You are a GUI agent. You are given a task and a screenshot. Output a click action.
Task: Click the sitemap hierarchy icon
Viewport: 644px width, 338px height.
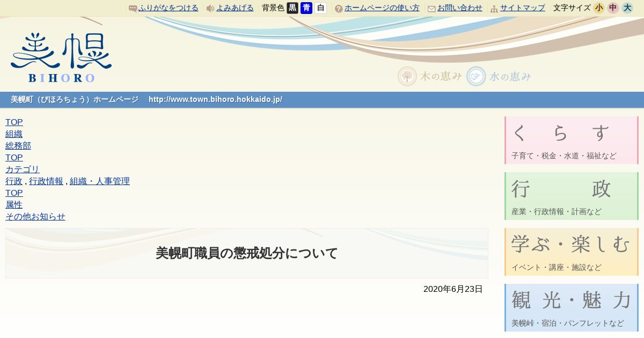(494, 9)
